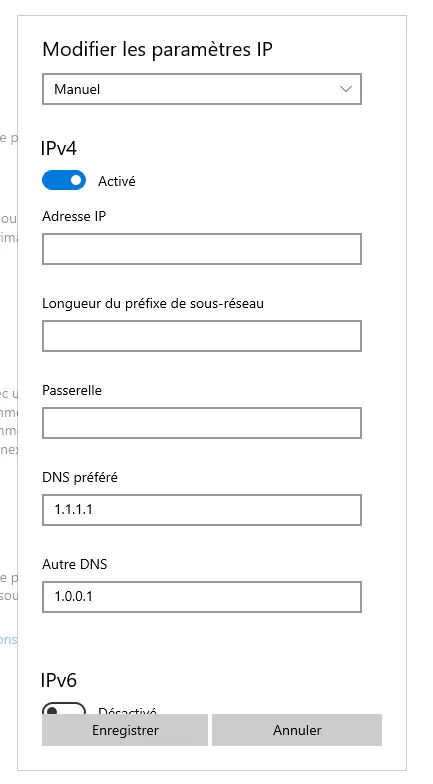Click the IPv4 section heading
Viewport: 433px width, 784px height.
click(x=59, y=148)
